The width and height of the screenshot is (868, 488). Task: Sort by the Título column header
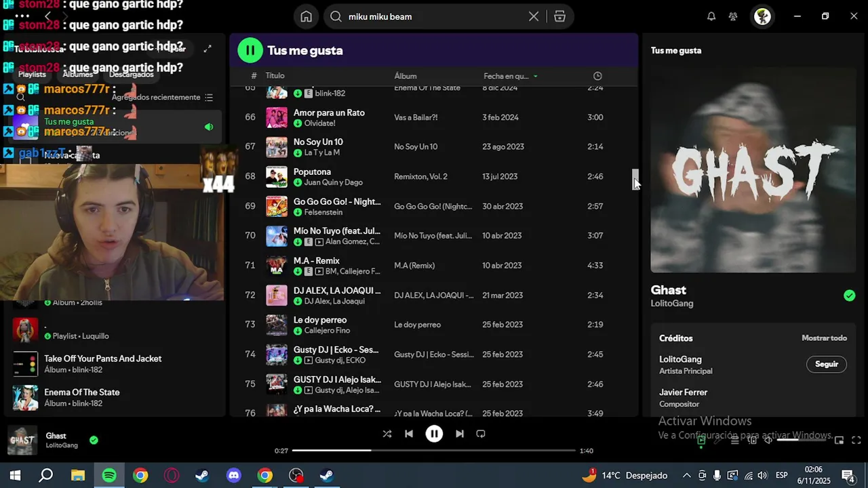(x=275, y=76)
